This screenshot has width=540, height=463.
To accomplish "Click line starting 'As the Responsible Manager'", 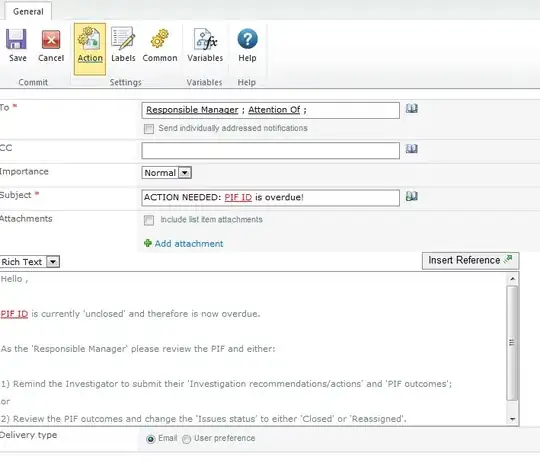I will pyautogui.click(x=138, y=349).
